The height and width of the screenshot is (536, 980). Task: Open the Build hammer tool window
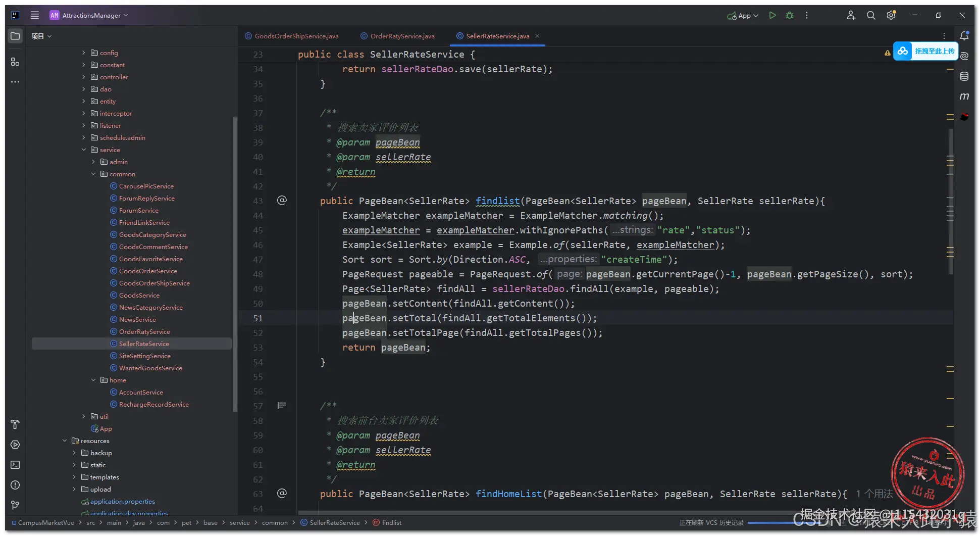point(15,424)
